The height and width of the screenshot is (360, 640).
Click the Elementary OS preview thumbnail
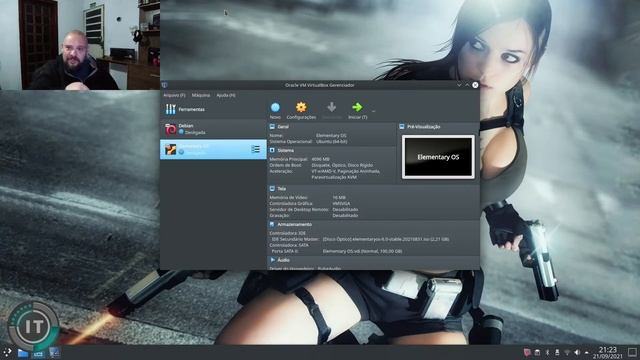click(438, 157)
